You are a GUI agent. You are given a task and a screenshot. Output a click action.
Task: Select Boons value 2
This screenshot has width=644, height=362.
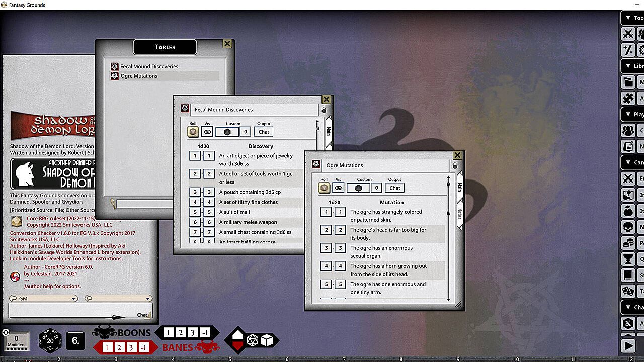click(181, 333)
